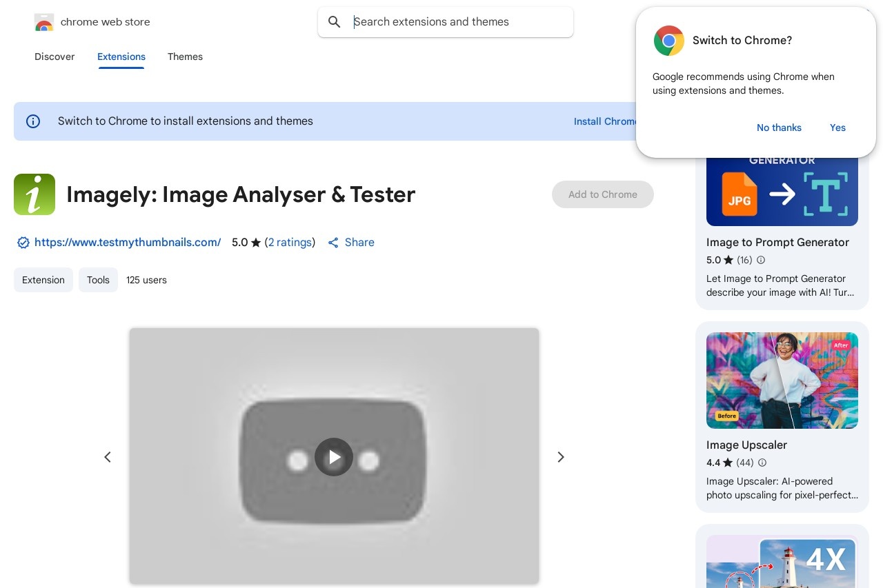Click the Image Upscaler title

point(746,445)
